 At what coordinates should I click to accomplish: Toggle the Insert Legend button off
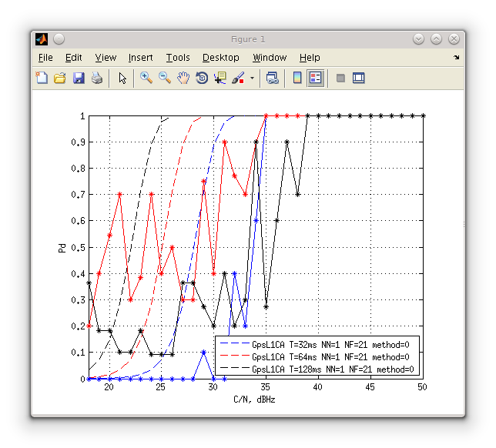pyautogui.click(x=315, y=78)
